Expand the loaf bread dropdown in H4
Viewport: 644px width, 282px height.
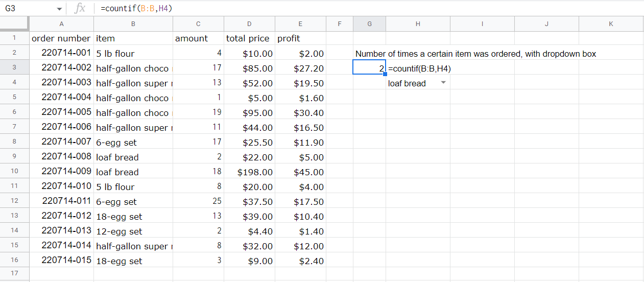tap(443, 83)
